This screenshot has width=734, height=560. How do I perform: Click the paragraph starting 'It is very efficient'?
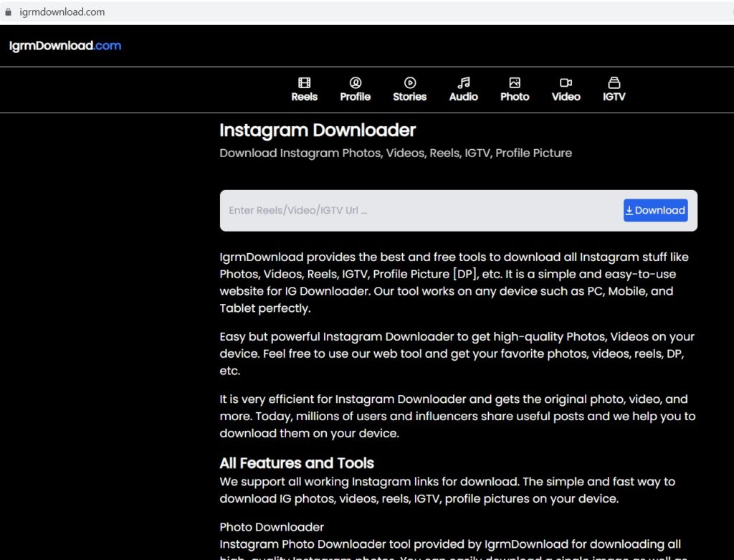coord(457,416)
